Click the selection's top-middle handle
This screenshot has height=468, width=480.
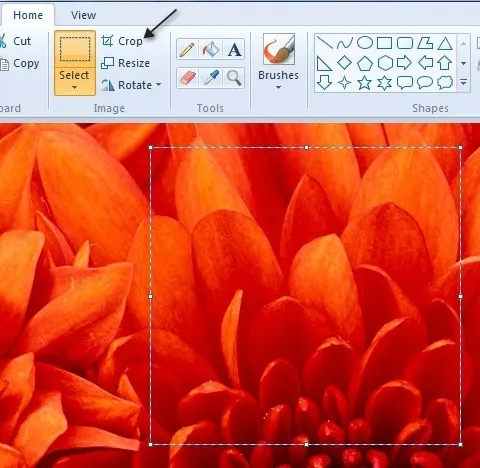coord(306,147)
